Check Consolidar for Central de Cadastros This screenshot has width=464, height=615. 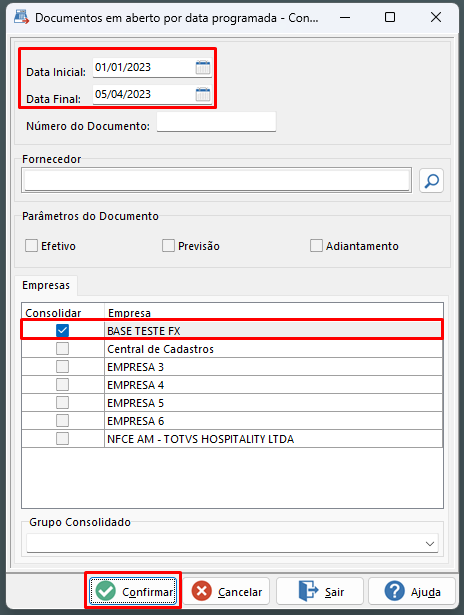[62, 349]
